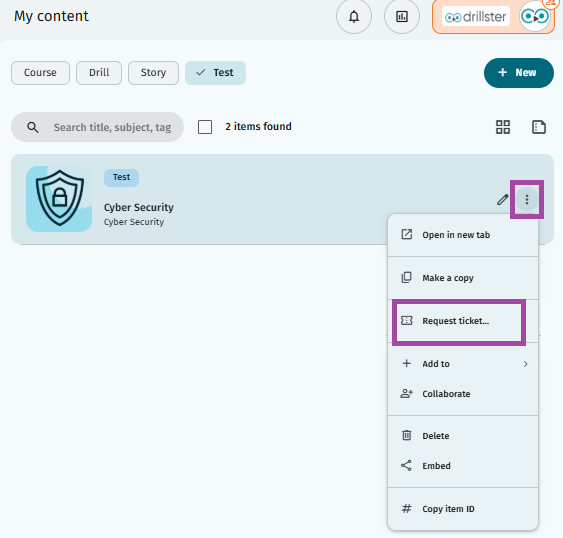Open the Cyber Security title
Viewport: 563px width, 538px height.
(x=139, y=207)
